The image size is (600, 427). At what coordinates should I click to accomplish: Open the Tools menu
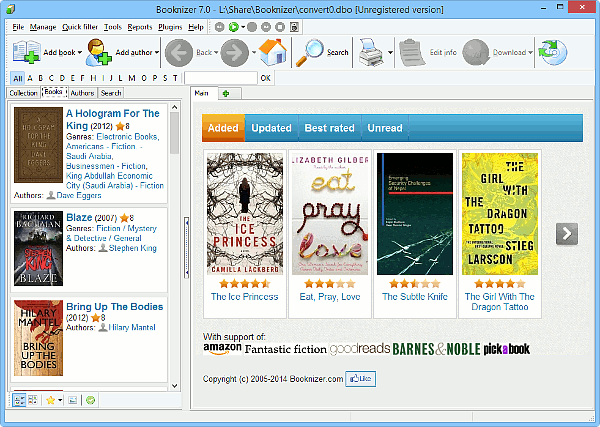(112, 27)
